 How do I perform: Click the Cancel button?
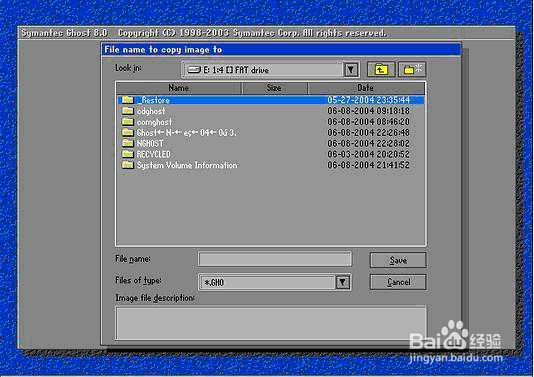tap(398, 282)
